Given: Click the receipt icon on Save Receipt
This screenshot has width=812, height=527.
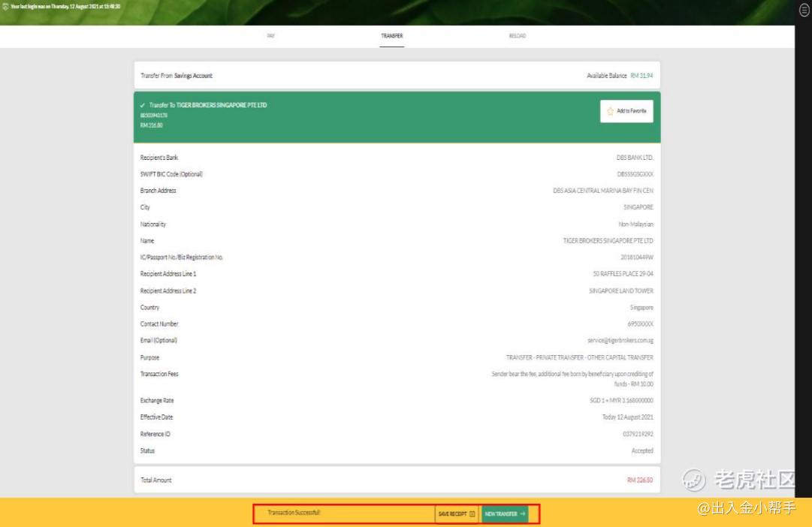Looking at the screenshot, I should [472, 514].
